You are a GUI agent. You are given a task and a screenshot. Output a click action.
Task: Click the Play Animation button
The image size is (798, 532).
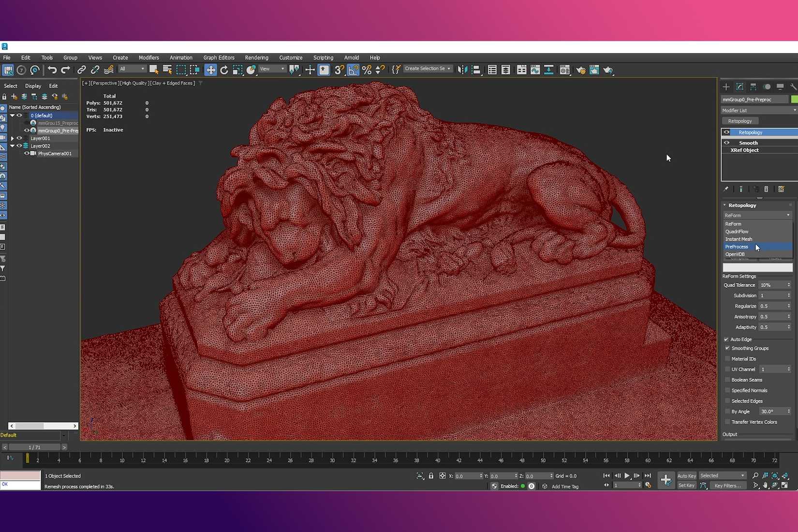coord(627,476)
